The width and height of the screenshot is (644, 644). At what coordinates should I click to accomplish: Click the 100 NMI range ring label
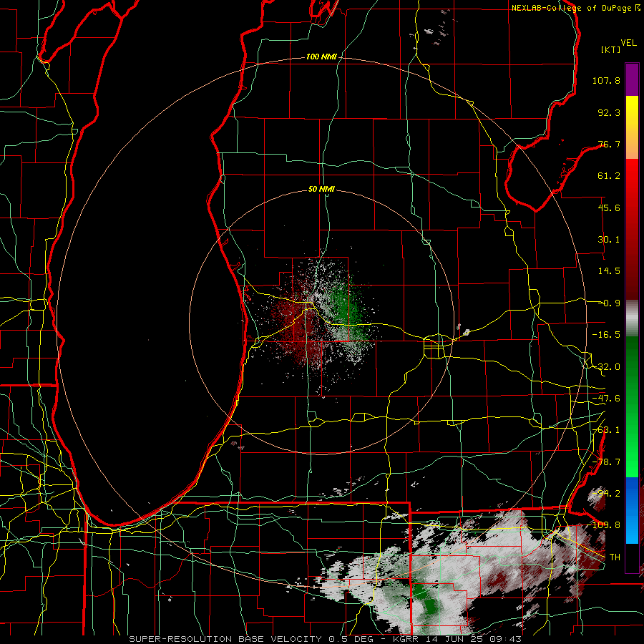pyautogui.click(x=321, y=57)
